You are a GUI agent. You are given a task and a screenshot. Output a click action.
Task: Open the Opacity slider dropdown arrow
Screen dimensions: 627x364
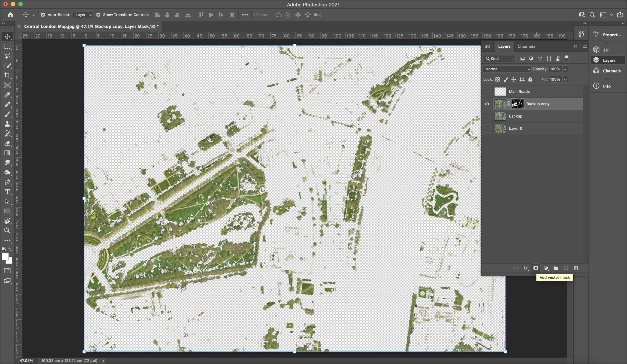click(565, 69)
